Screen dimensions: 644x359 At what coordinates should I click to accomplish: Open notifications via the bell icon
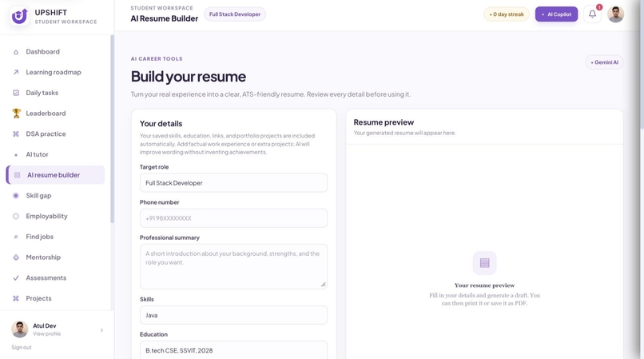[x=592, y=14]
